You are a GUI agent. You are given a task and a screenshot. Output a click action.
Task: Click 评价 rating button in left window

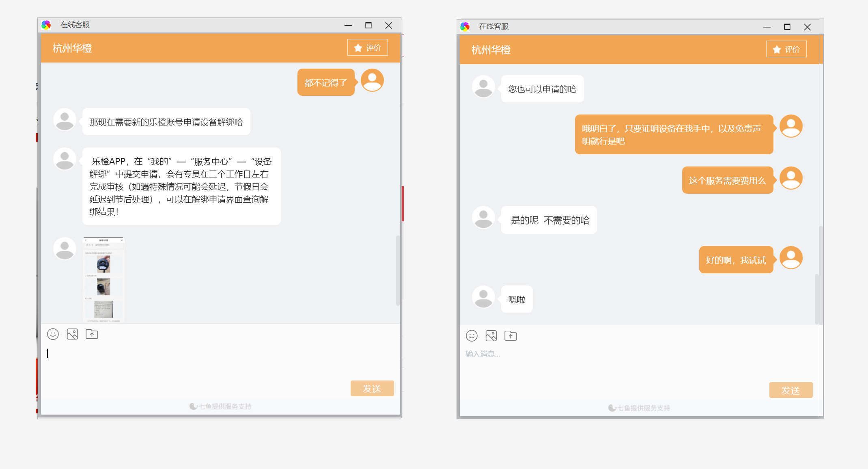tap(368, 48)
